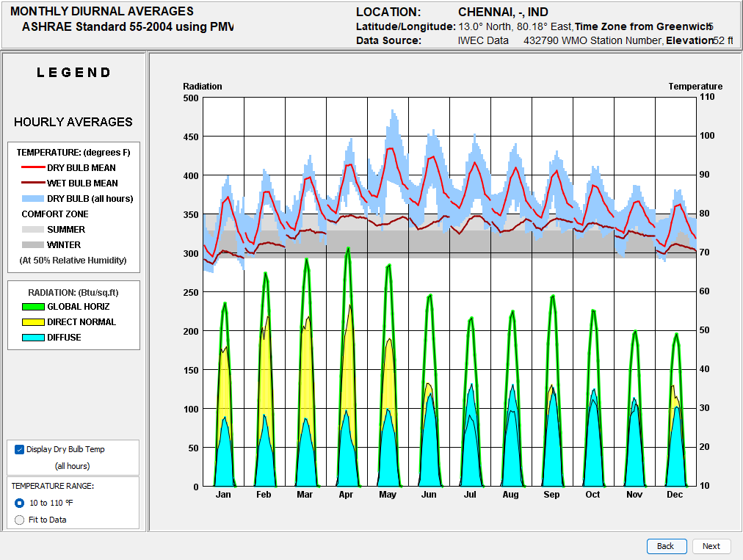
Task: Click the blue Dry Bulb all hours swatch
Action: click(33, 198)
